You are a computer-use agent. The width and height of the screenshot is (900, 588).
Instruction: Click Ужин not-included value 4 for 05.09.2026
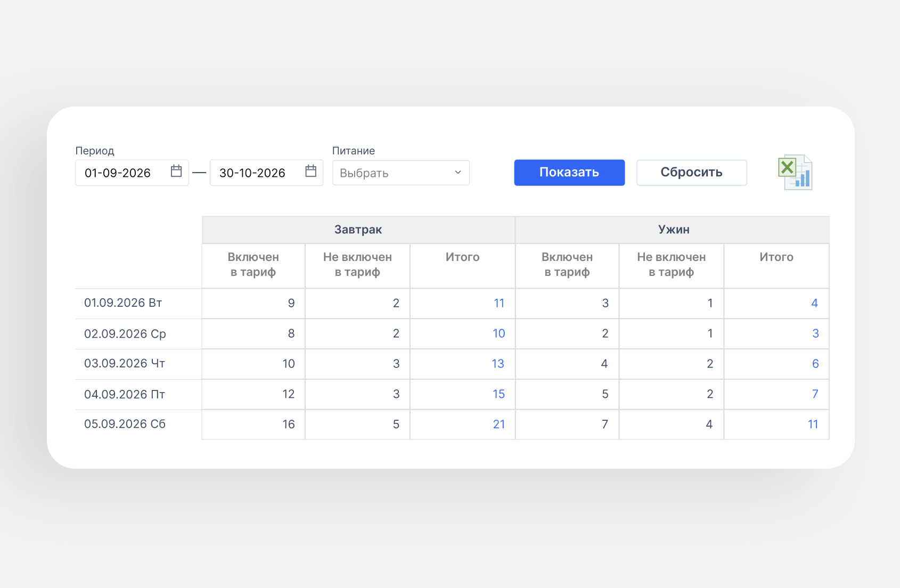pyautogui.click(x=709, y=424)
